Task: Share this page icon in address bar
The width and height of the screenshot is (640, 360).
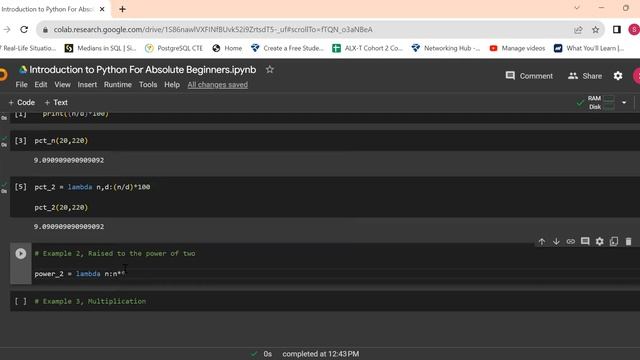Action: point(578,30)
